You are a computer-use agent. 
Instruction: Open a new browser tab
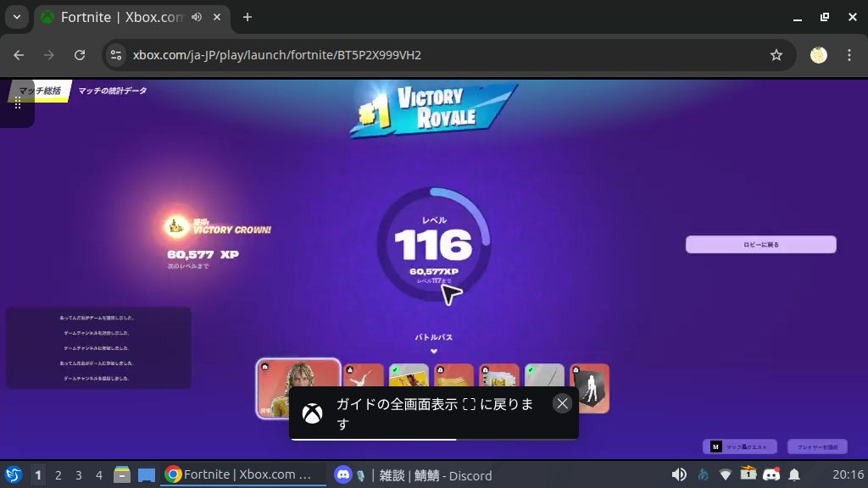(248, 17)
